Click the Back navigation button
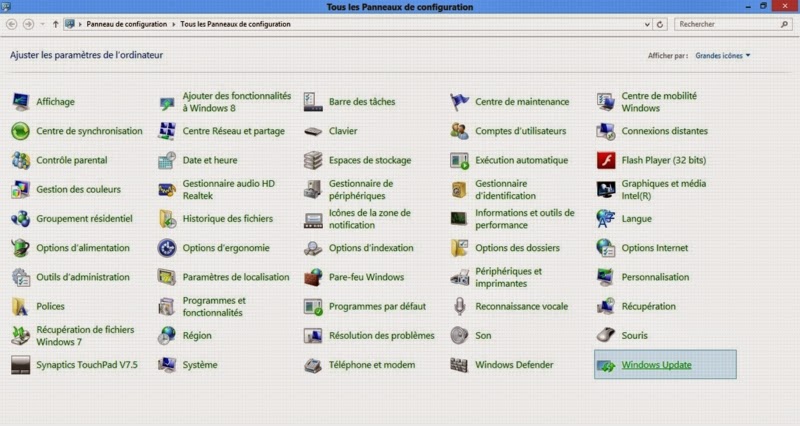800x426 pixels. [x=12, y=24]
